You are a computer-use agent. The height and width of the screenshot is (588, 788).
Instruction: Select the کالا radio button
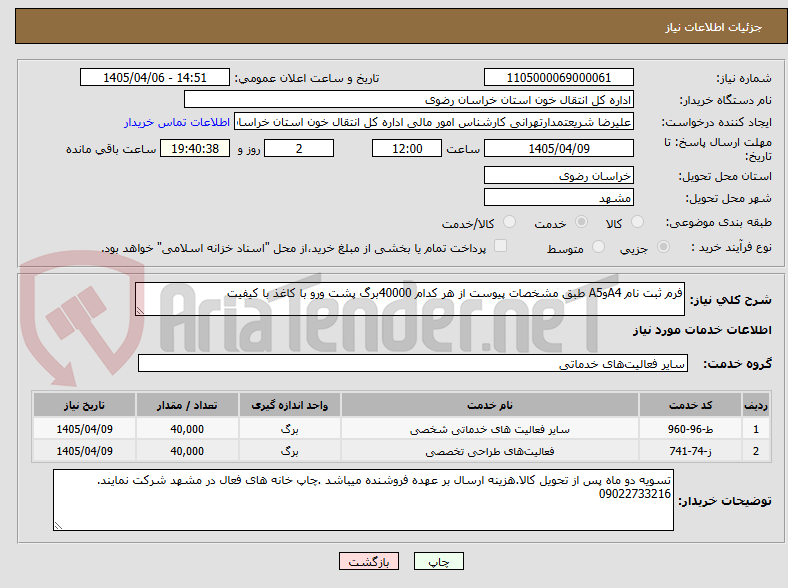point(637,222)
